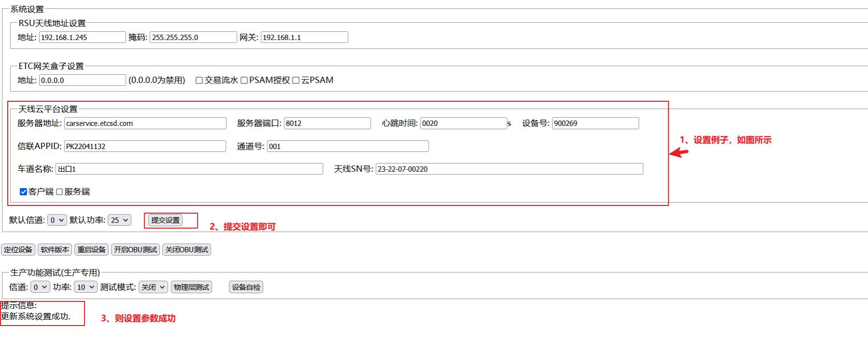
Task: Check the 云PSAM option
Action: (296, 81)
